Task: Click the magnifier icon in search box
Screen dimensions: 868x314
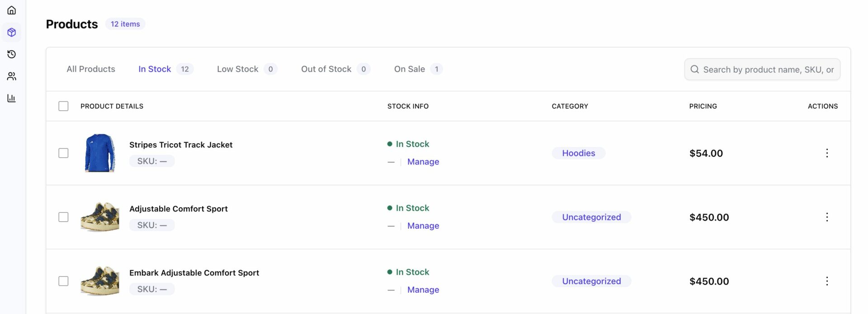Action: [x=695, y=69]
